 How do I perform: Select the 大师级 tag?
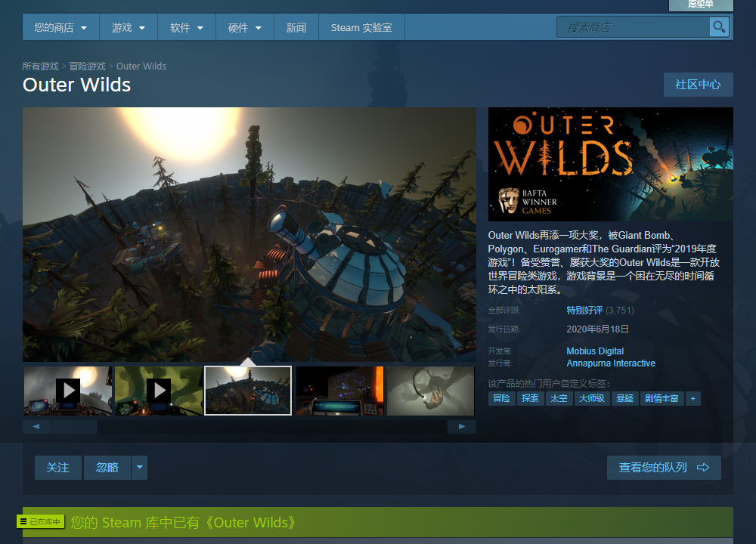[x=592, y=398]
